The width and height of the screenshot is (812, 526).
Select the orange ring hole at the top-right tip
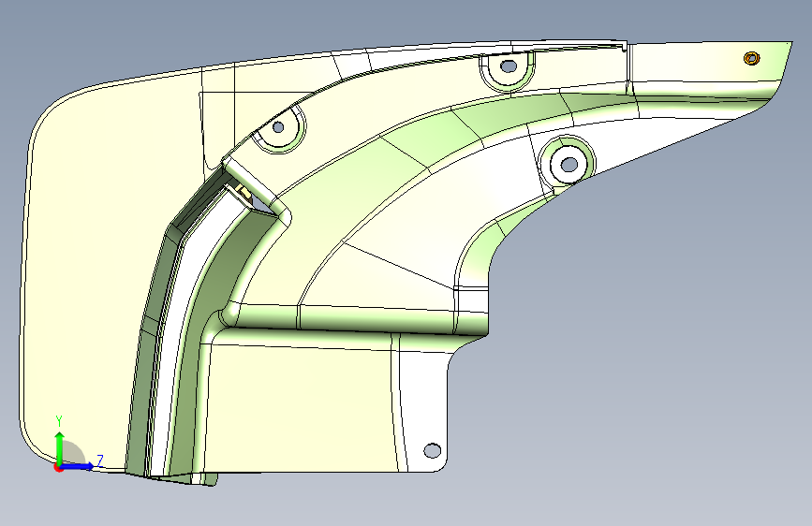[x=751, y=58]
